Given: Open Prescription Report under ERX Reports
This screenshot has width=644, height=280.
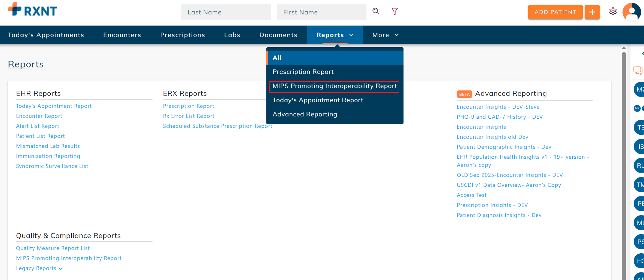Looking at the screenshot, I should click(189, 106).
